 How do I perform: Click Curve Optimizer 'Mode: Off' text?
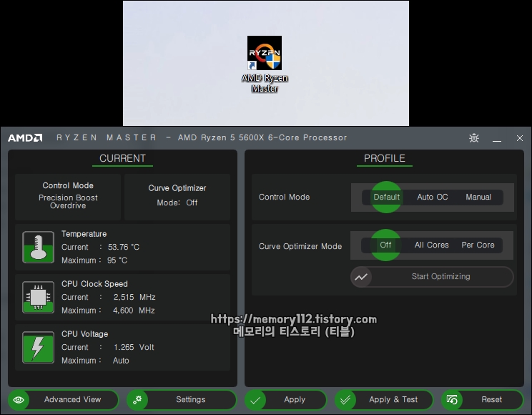tap(177, 202)
